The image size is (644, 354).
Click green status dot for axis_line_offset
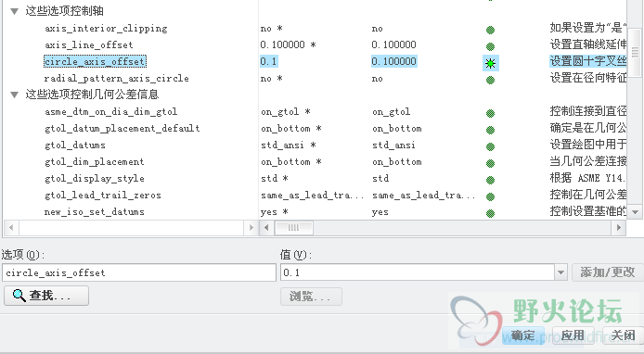pyautogui.click(x=490, y=46)
